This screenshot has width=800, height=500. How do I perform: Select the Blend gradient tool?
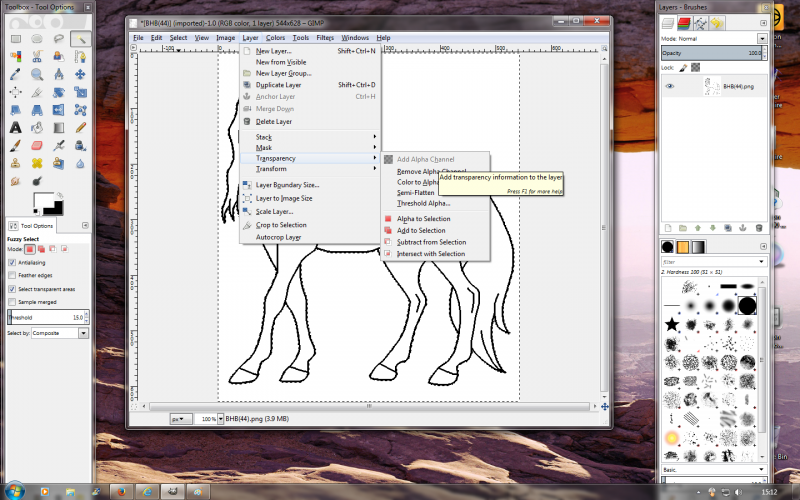(x=59, y=128)
